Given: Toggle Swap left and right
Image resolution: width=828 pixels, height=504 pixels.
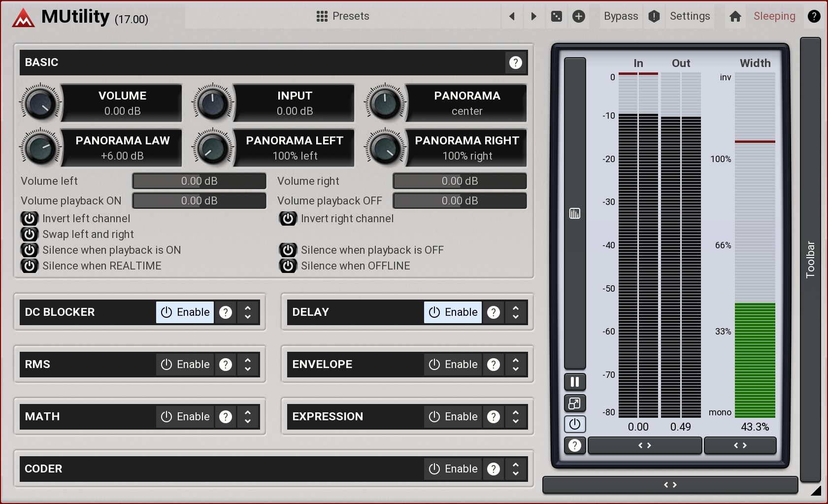Looking at the screenshot, I should coord(30,235).
